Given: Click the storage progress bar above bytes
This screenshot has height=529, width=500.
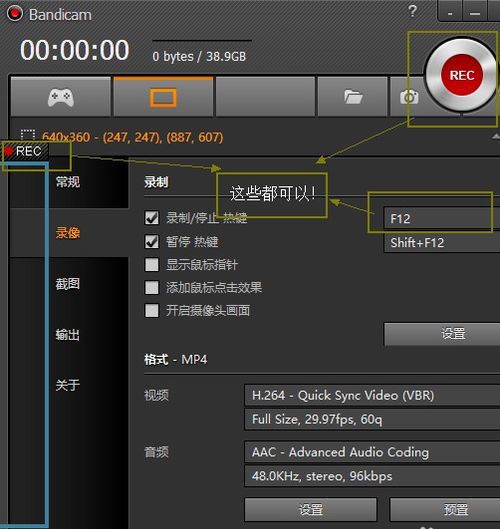Looking at the screenshot, I should tap(202, 40).
